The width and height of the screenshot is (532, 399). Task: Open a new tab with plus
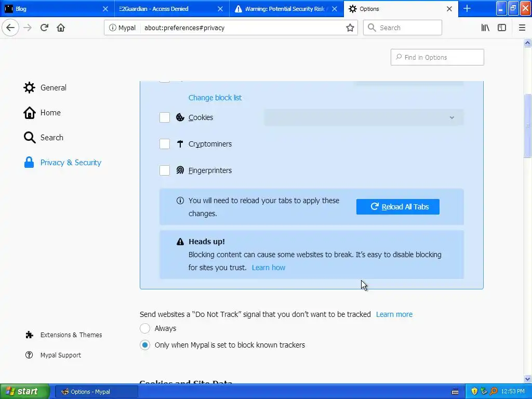[x=467, y=8]
